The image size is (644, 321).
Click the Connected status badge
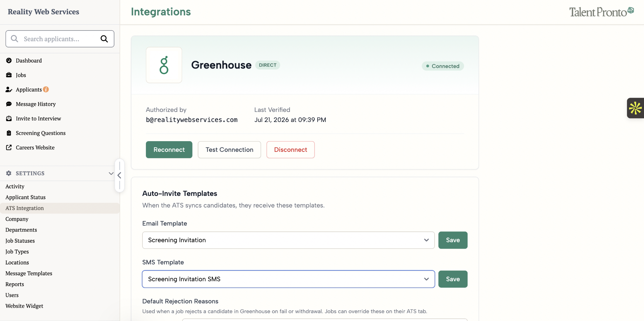(x=443, y=66)
